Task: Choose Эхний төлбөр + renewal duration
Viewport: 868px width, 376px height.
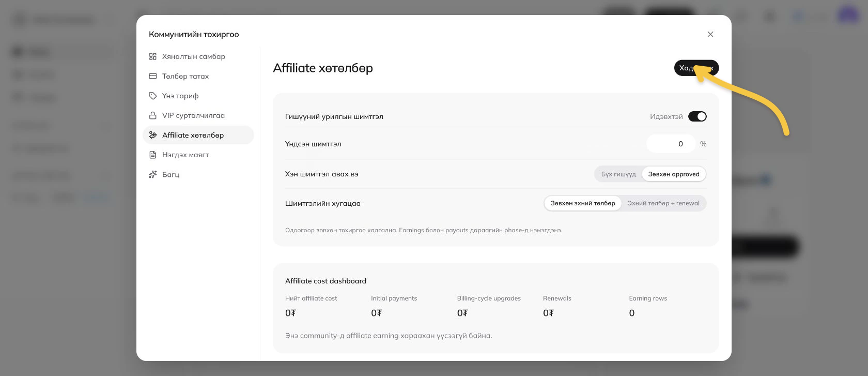Action: click(663, 203)
